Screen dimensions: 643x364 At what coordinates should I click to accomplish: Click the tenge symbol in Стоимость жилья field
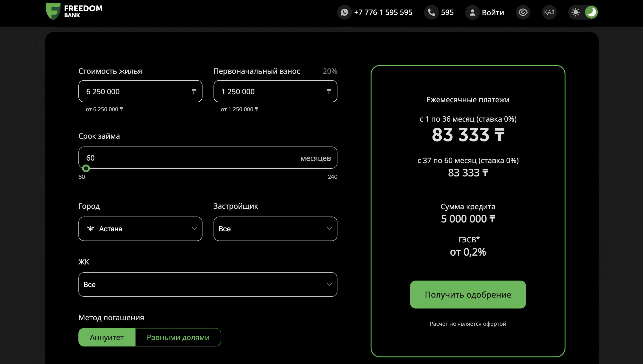194,92
